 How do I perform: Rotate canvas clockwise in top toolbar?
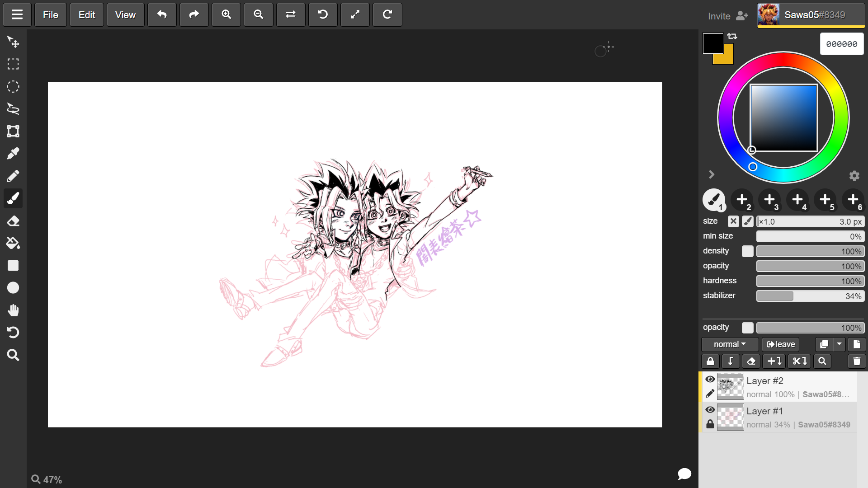387,14
